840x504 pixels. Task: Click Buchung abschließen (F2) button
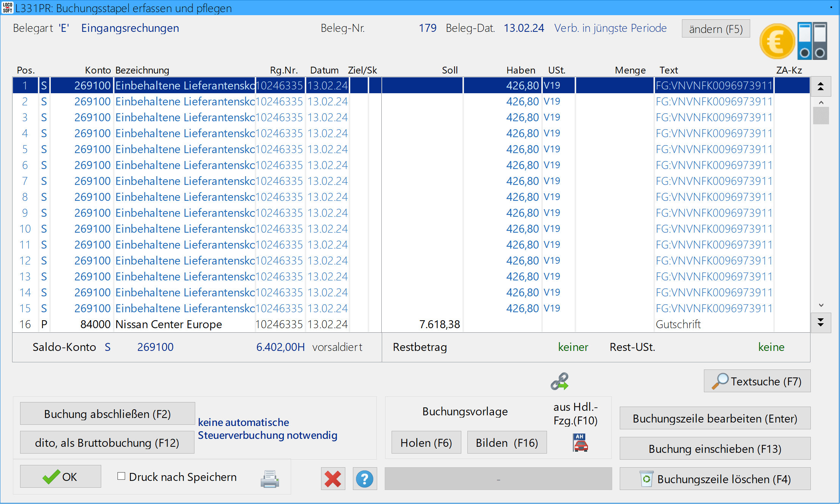pos(107,414)
